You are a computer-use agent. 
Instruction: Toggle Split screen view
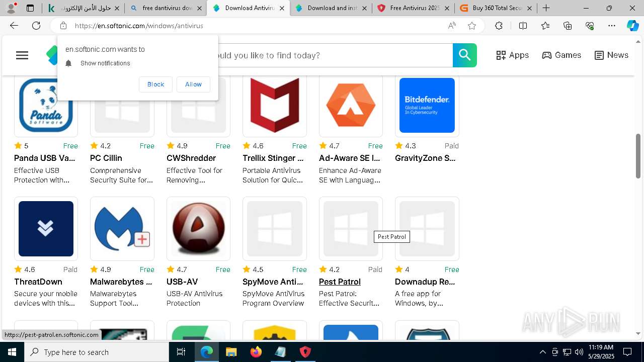coord(523,26)
